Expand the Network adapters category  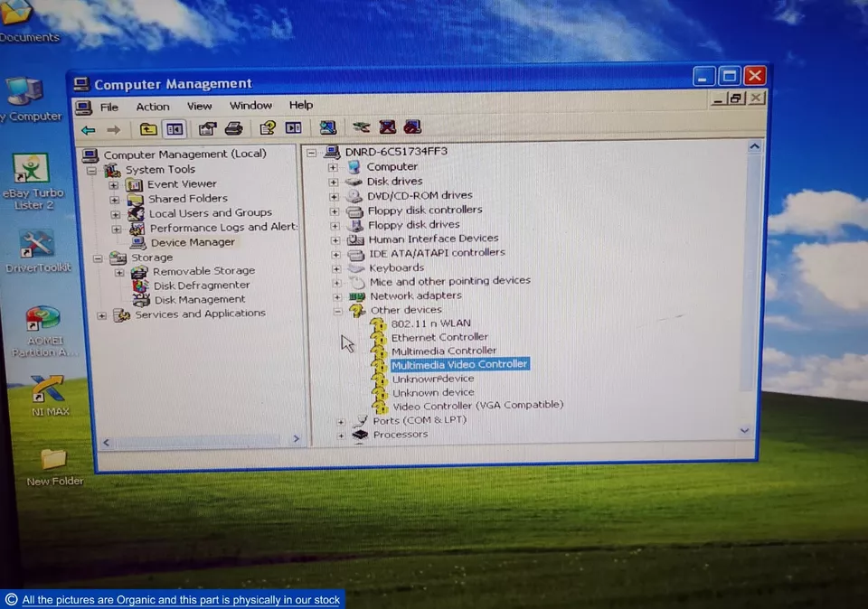pyautogui.click(x=335, y=296)
